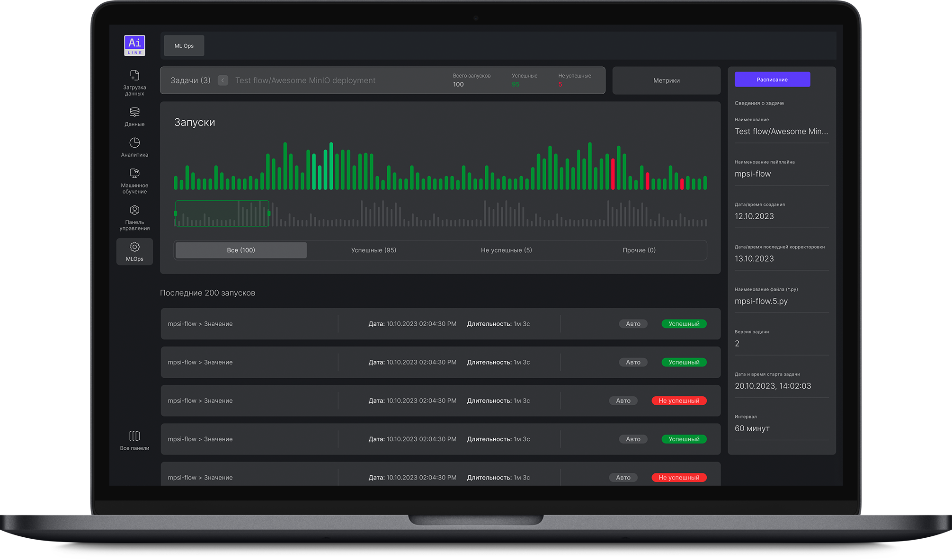Click the Расписание button
This screenshot has height=560, width=952.
(772, 80)
